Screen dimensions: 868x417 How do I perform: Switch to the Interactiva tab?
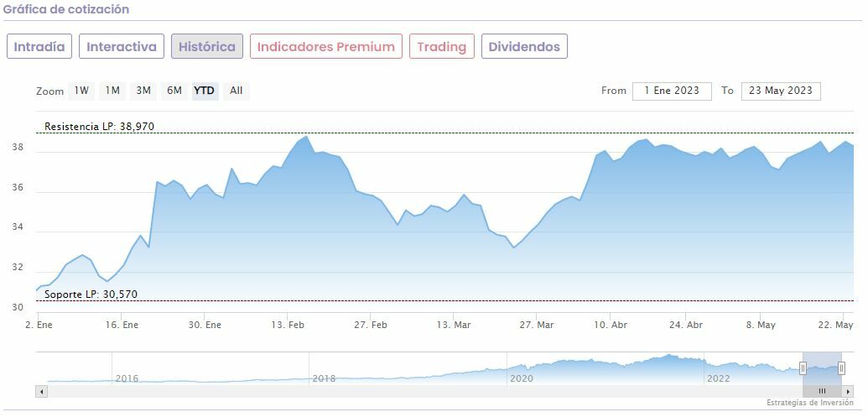[122, 46]
